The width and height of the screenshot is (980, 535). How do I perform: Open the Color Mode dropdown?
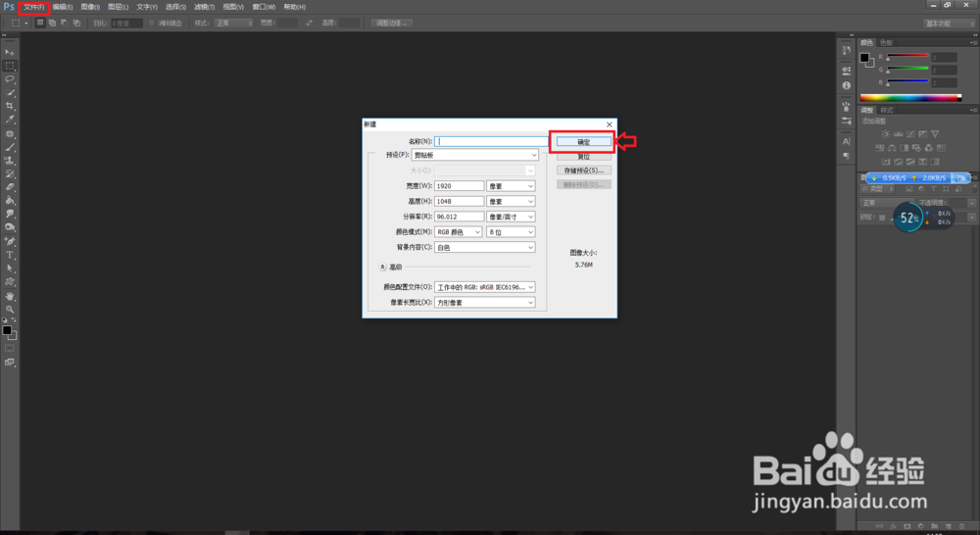click(x=459, y=232)
